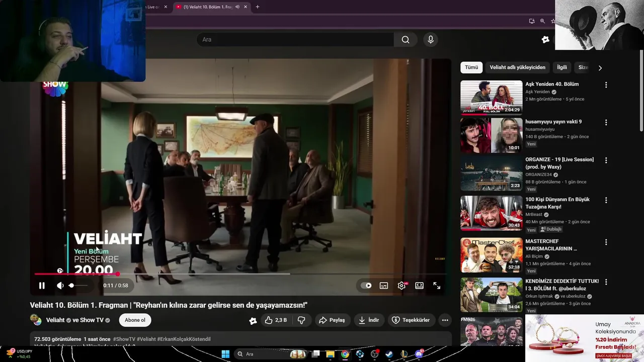The width and height of the screenshot is (644, 362).
Task: Start voice search with microphone icon
Action: coord(430,40)
